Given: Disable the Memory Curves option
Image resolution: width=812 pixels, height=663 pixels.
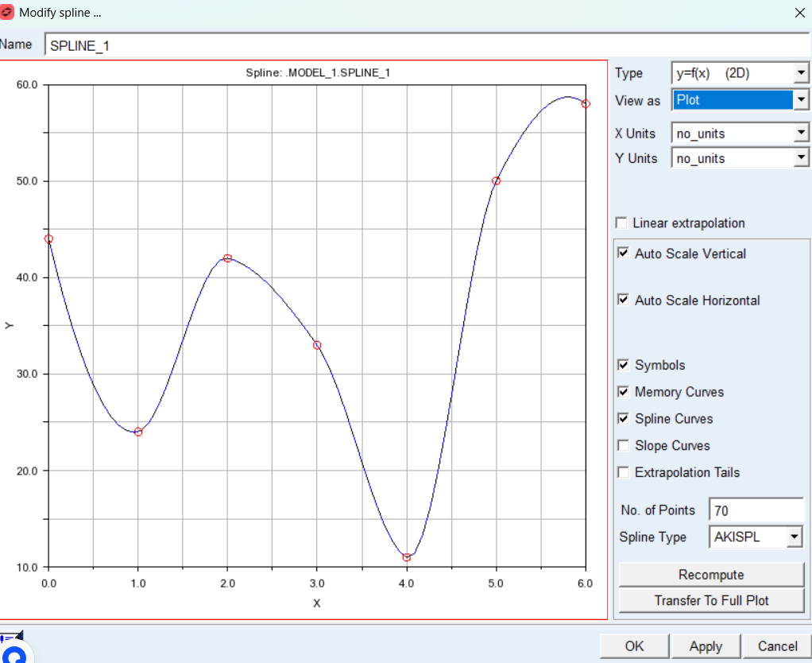Looking at the screenshot, I should point(624,392).
